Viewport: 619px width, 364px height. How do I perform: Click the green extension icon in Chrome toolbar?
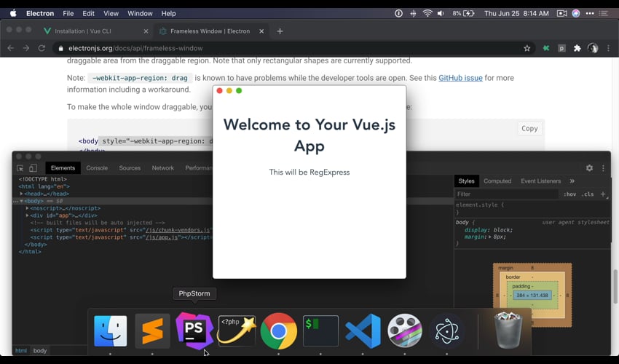click(x=546, y=48)
